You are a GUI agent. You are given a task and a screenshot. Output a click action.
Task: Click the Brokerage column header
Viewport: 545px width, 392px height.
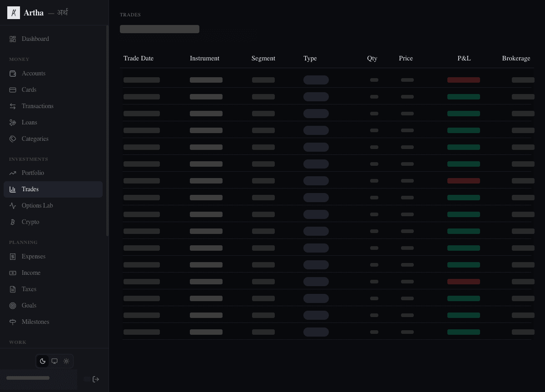click(x=516, y=59)
